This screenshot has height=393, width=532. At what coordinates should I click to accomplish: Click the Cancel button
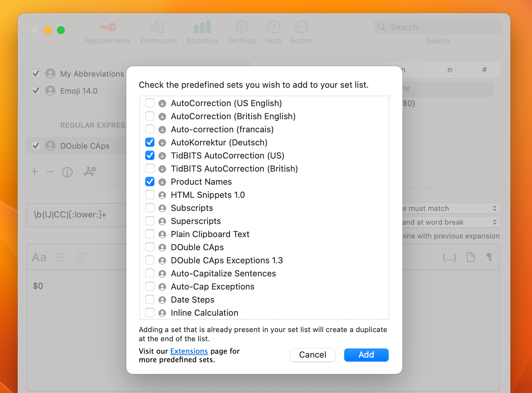click(313, 355)
